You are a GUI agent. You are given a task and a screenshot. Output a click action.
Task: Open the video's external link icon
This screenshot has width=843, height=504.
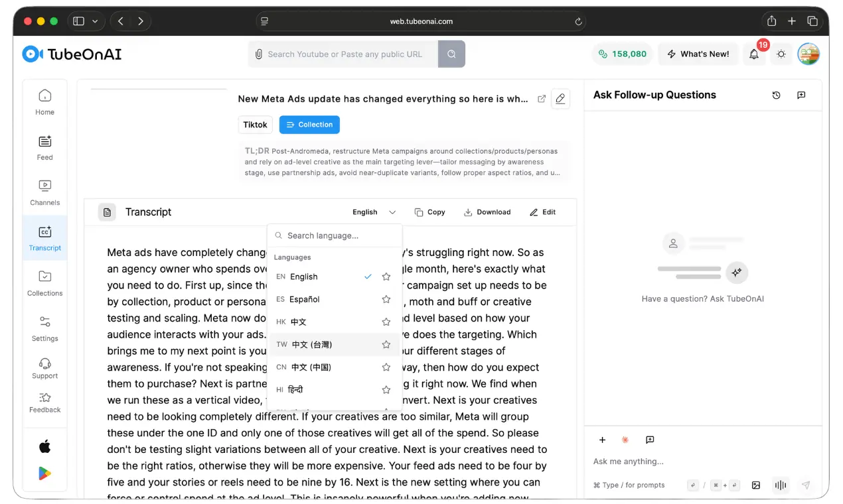pyautogui.click(x=542, y=99)
